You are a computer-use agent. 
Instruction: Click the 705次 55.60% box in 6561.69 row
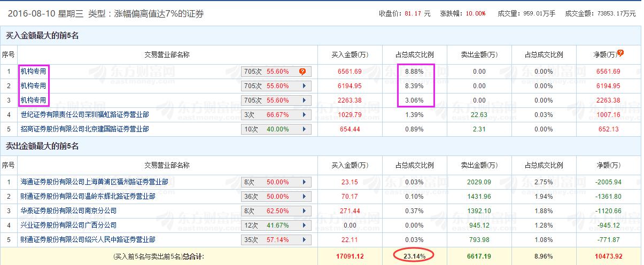point(276,71)
